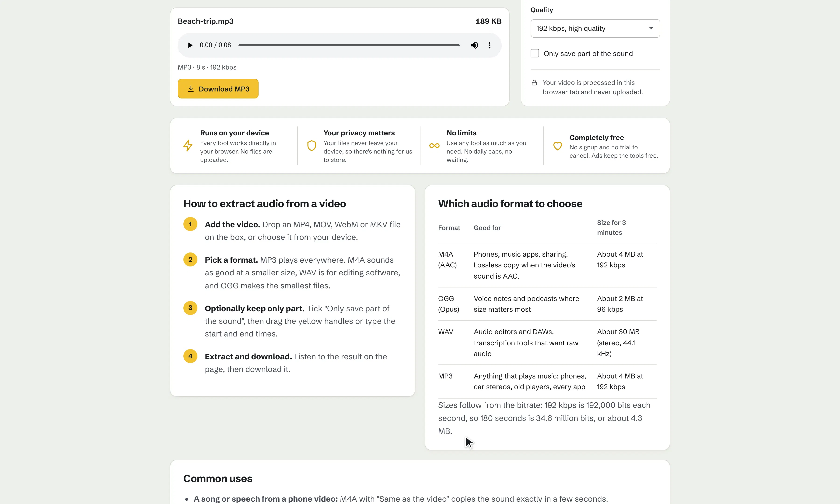Viewport: 840px width, 504px height.
Task: Click the 'Good for' column header
Action: click(487, 228)
